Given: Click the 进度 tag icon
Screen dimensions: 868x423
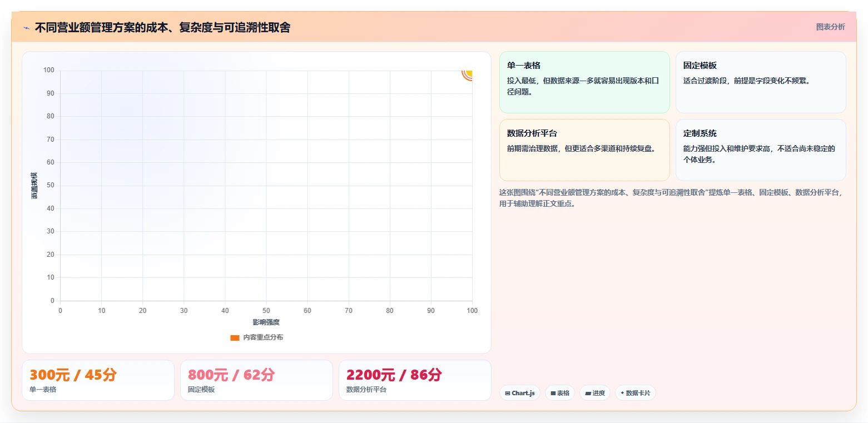Looking at the screenshot, I should click(x=588, y=394).
